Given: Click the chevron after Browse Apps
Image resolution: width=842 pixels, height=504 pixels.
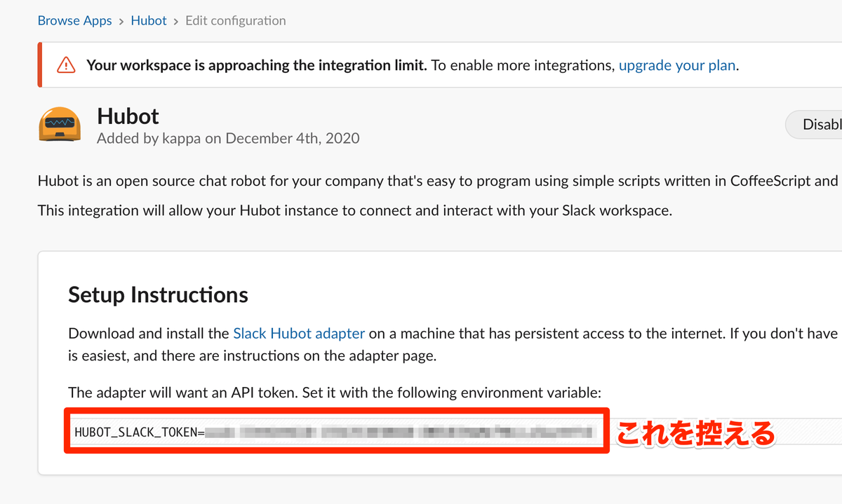Looking at the screenshot, I should tap(121, 21).
